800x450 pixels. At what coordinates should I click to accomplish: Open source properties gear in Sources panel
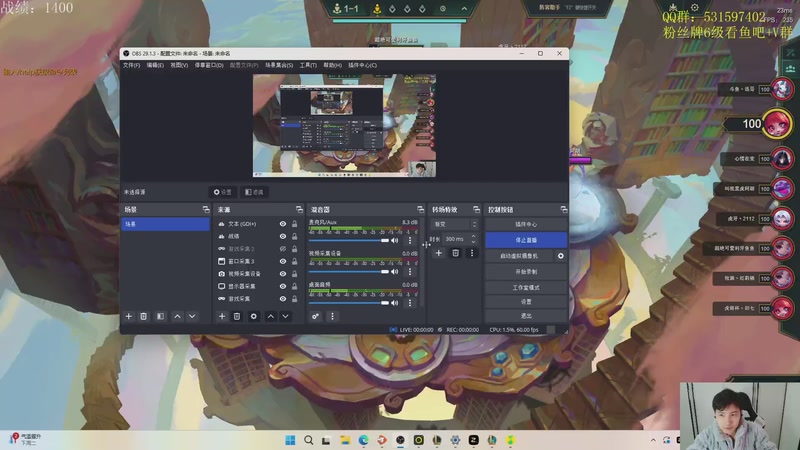[254, 316]
